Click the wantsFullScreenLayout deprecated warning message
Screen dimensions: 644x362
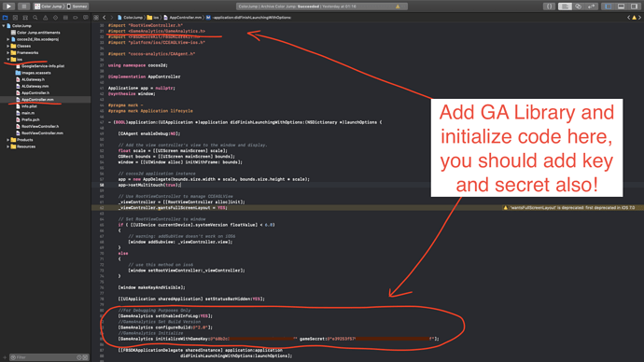568,208
